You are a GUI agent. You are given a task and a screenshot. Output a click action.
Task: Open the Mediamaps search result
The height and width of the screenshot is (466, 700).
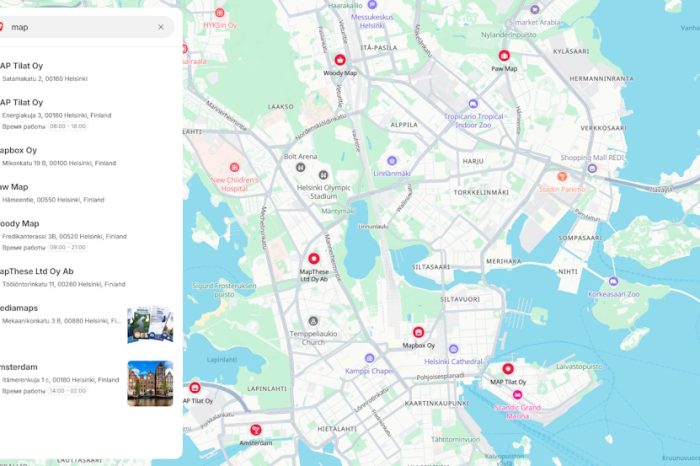click(x=87, y=324)
